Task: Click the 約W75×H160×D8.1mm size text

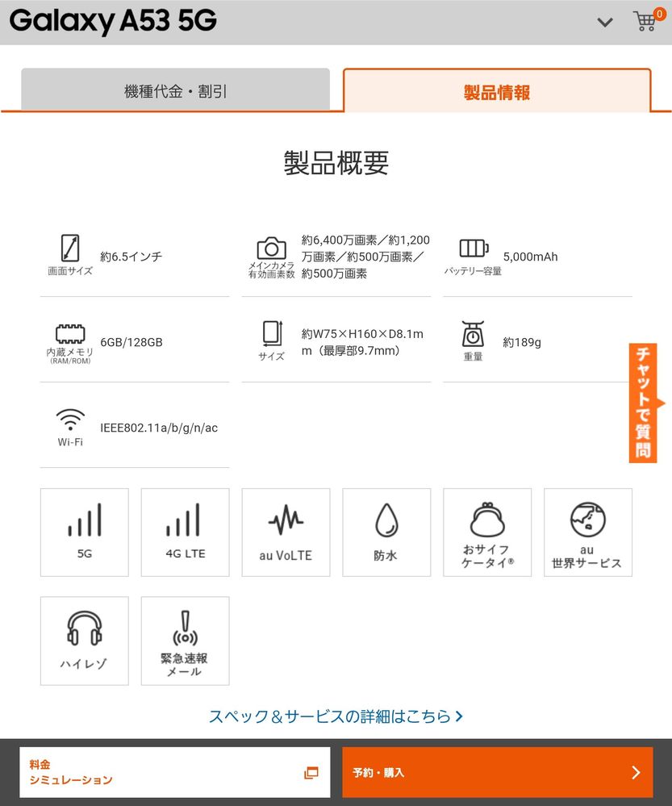Action: [362, 342]
